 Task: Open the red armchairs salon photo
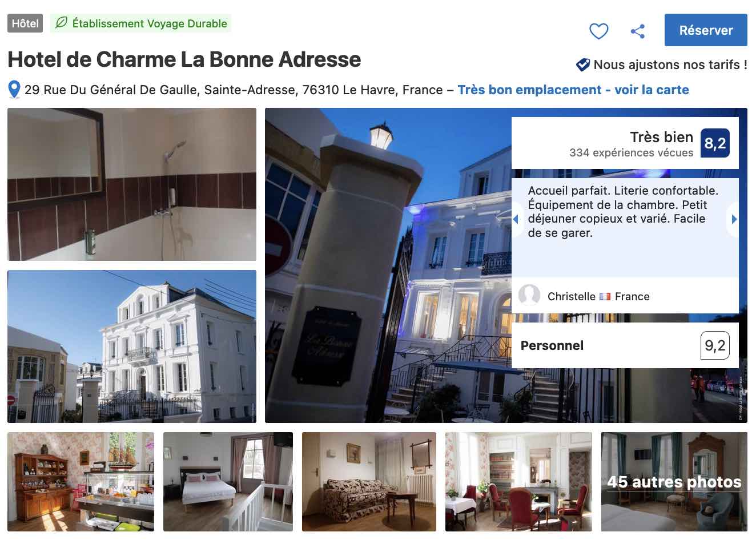pos(518,482)
